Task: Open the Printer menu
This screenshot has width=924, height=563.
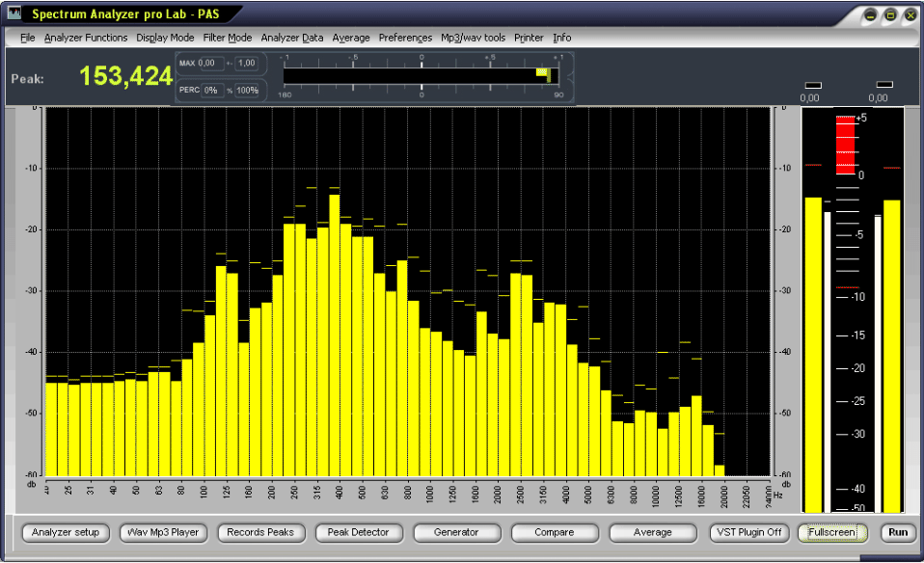Action: point(529,38)
